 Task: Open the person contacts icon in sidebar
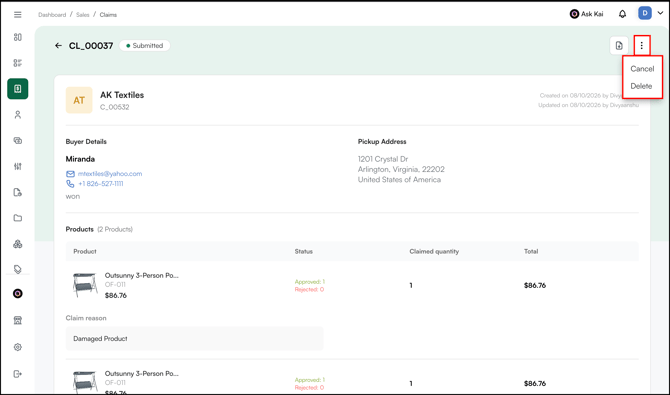(x=18, y=115)
